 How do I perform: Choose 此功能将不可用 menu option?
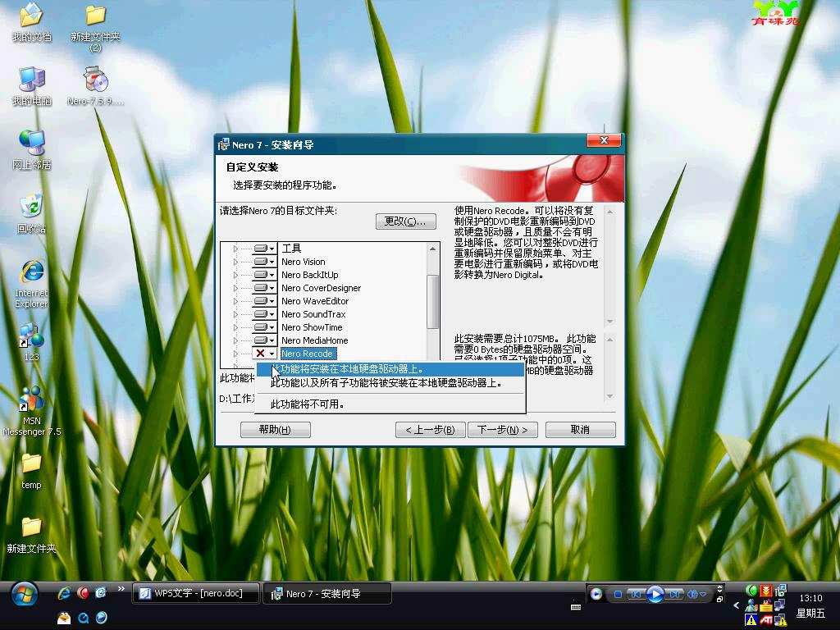coord(390,404)
